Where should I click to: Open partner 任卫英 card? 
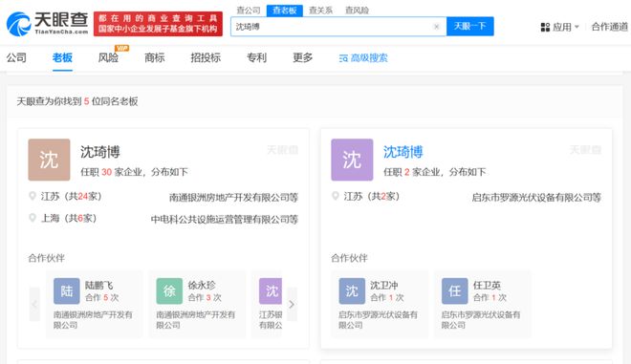483,304
